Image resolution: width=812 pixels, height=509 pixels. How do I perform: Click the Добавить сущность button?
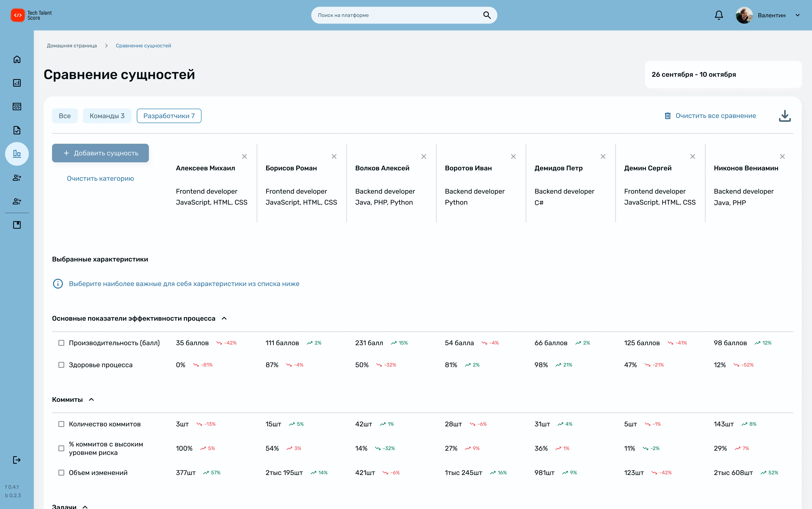[100, 153]
